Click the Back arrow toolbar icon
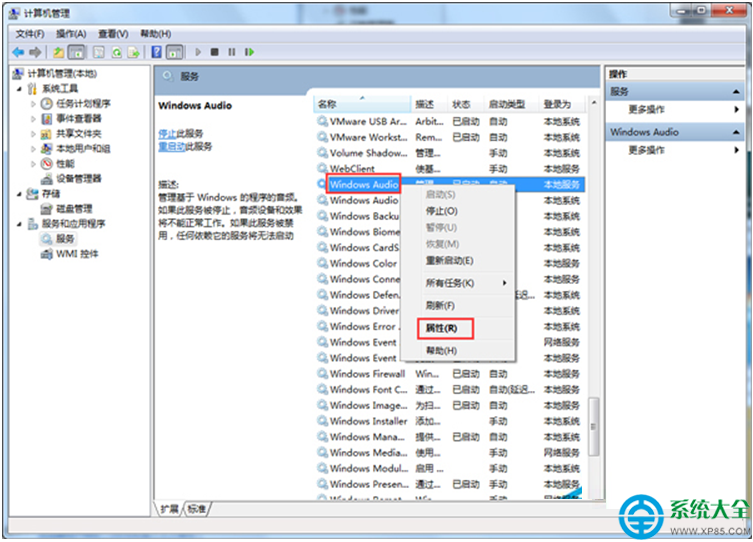 18,52
